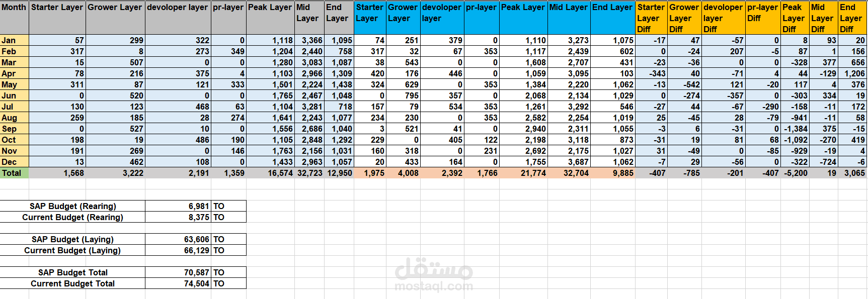Select the Sep row label
Image resolution: width=868 pixels, height=299 pixels.
pos(15,129)
